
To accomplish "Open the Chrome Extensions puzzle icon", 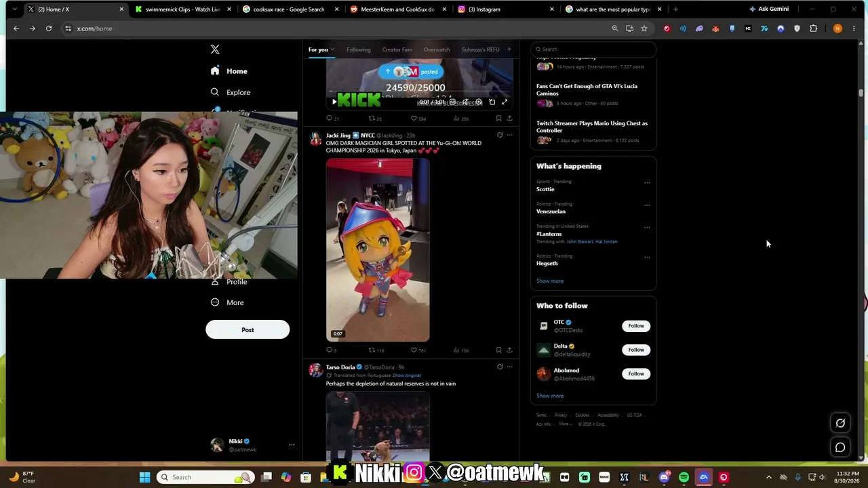I will click(814, 28).
